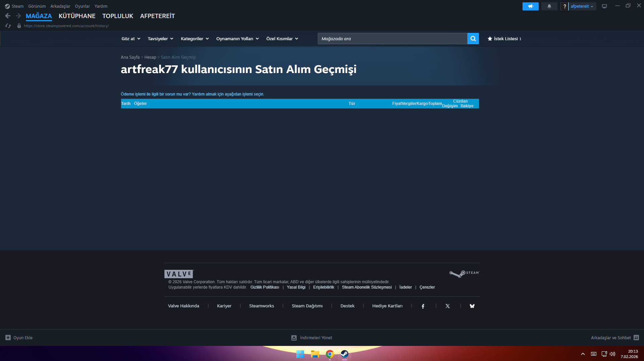Click the Valve logo in footer

179,274
